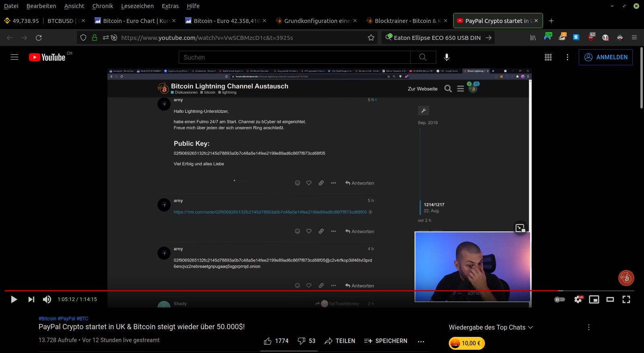Open uBlock Origin with 62 badge

[591, 37]
